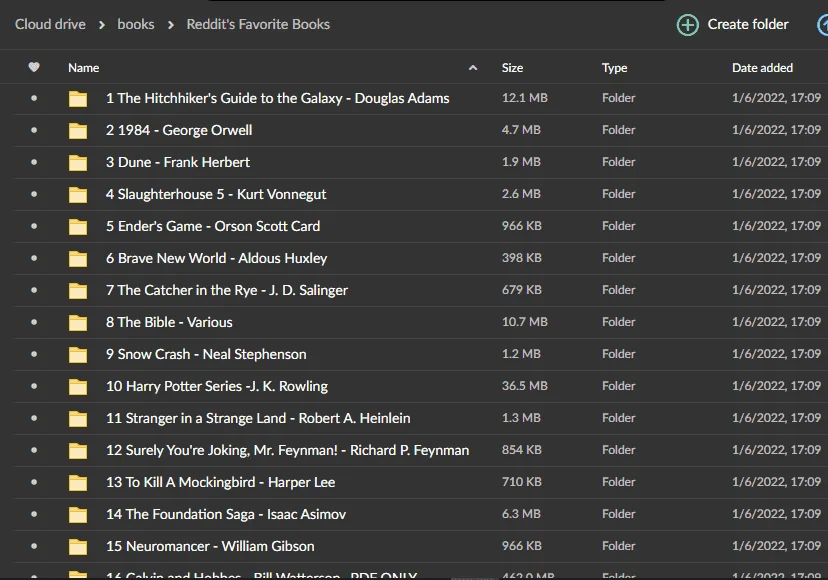Select folder icon for Slaughterhouse 5 row
Screen dimensions: 828x580
(x=78, y=195)
